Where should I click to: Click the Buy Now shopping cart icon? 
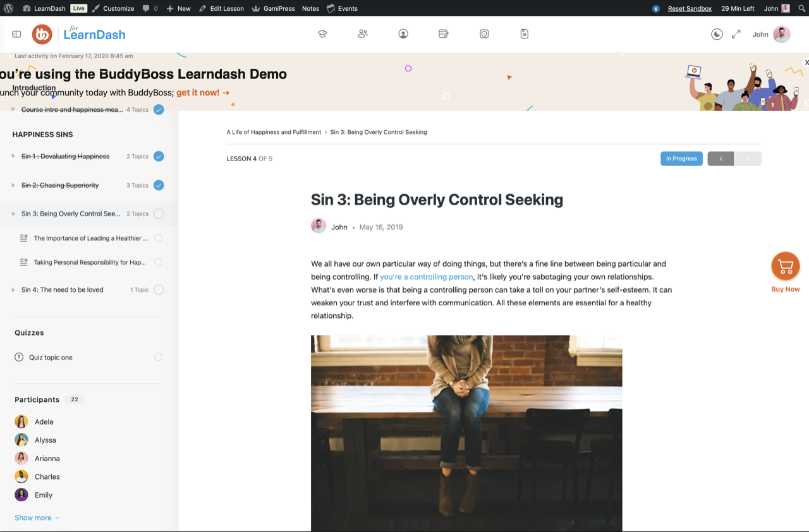click(x=785, y=267)
